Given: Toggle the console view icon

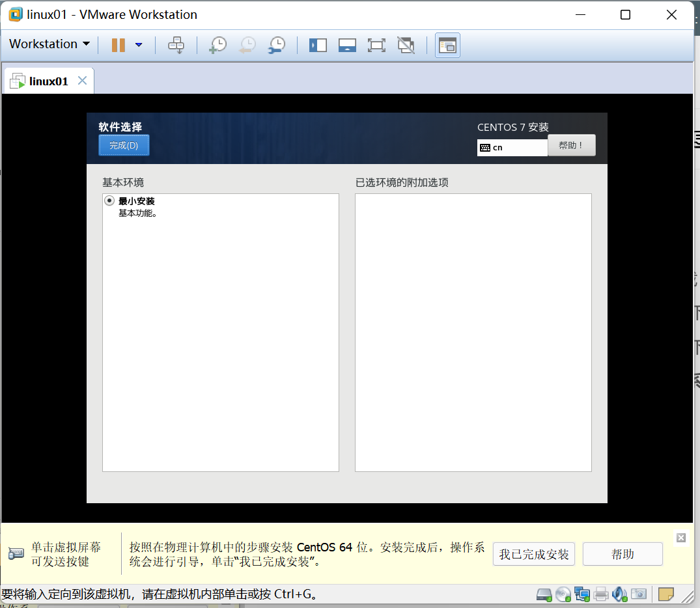Looking at the screenshot, I should pos(447,45).
